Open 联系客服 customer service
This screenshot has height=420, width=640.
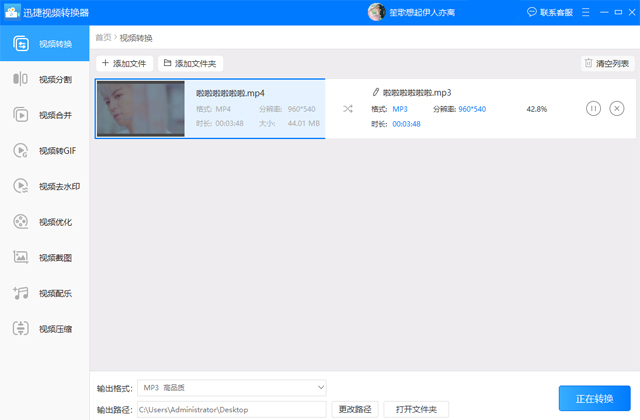coord(550,12)
